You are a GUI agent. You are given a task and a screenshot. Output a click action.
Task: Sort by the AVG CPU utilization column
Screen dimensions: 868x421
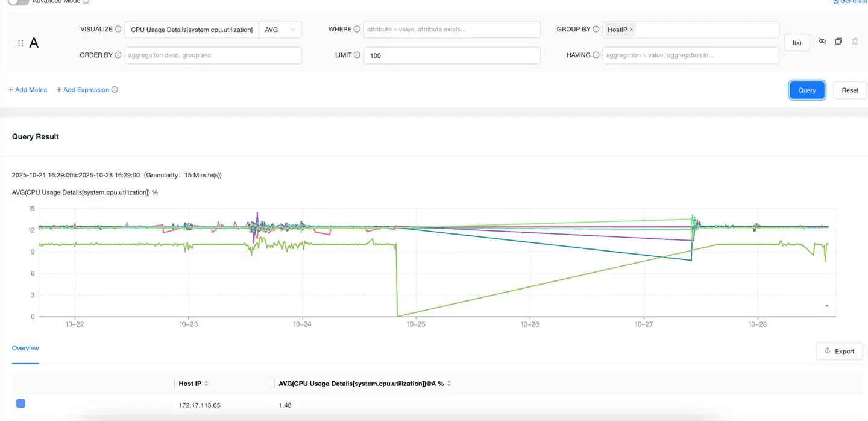(x=449, y=384)
